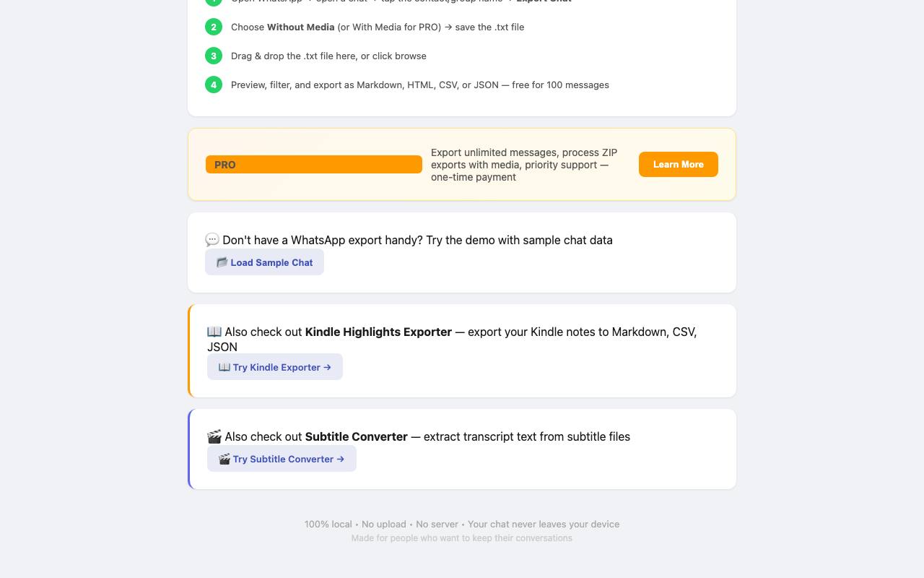Click the orange PRO badge
Viewport: 924px width, 578px height.
314,165
